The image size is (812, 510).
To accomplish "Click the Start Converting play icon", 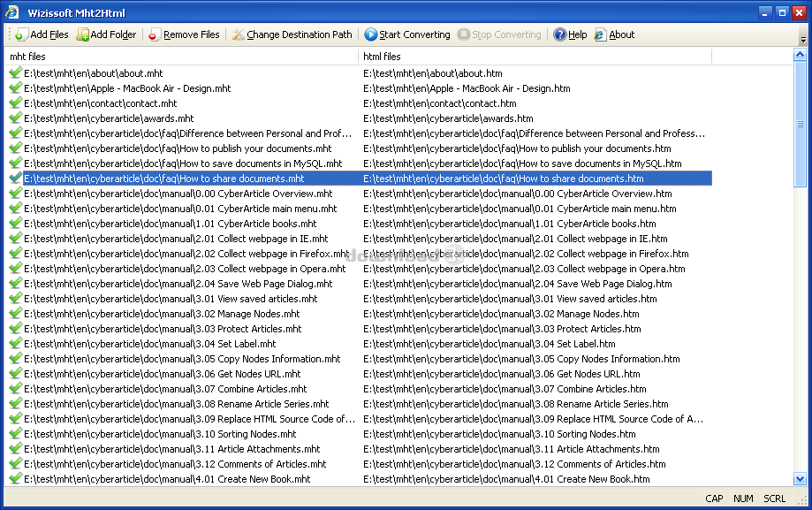I will pyautogui.click(x=371, y=34).
